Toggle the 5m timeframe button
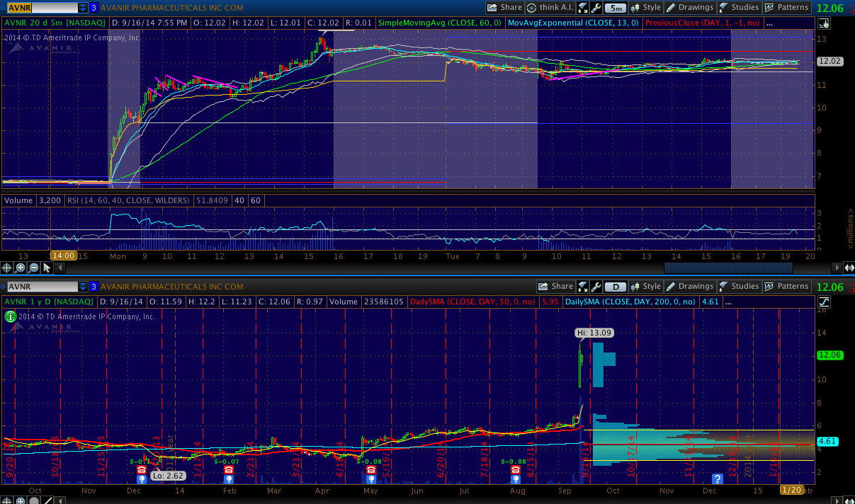Image resolution: width=855 pixels, height=504 pixels. (x=616, y=8)
